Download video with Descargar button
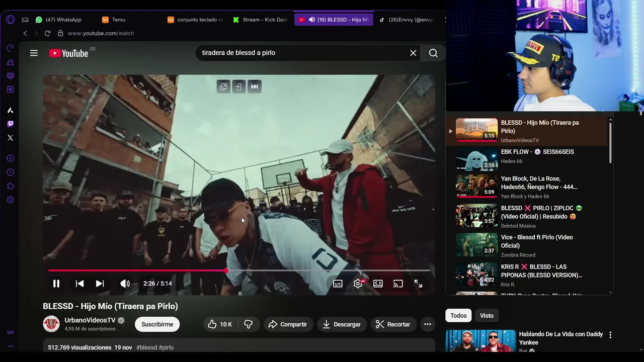This screenshot has height=362, width=644. click(x=342, y=324)
